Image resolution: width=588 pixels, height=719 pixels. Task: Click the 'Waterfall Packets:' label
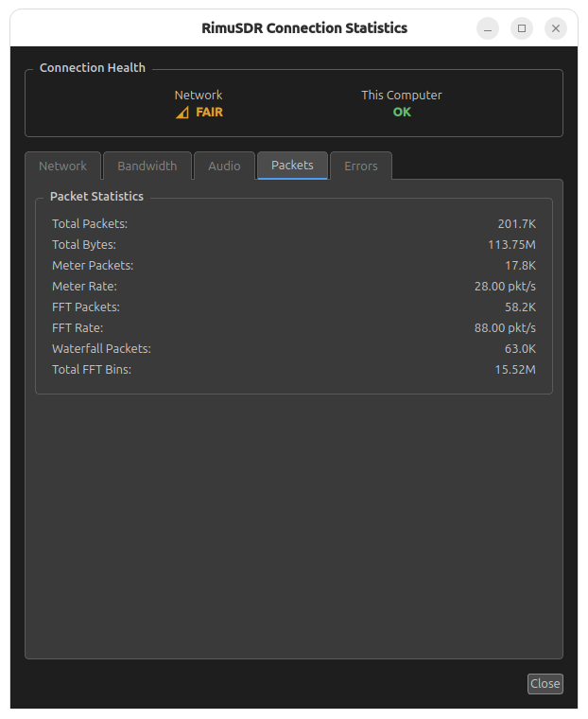[x=101, y=349]
